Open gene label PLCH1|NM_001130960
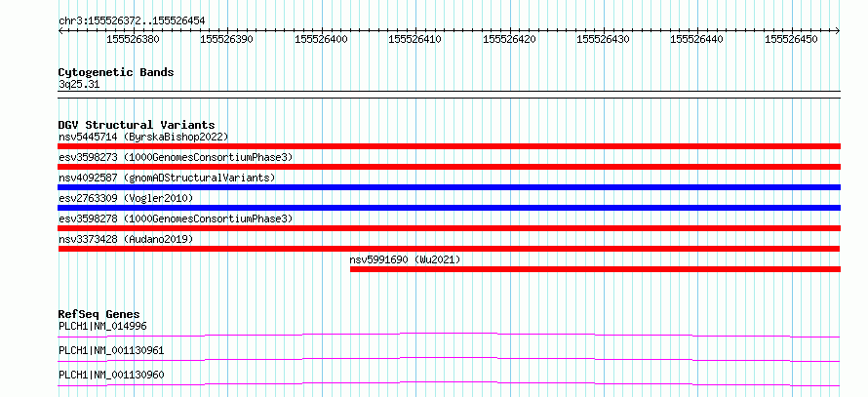The width and height of the screenshot is (868, 397). pos(111,375)
